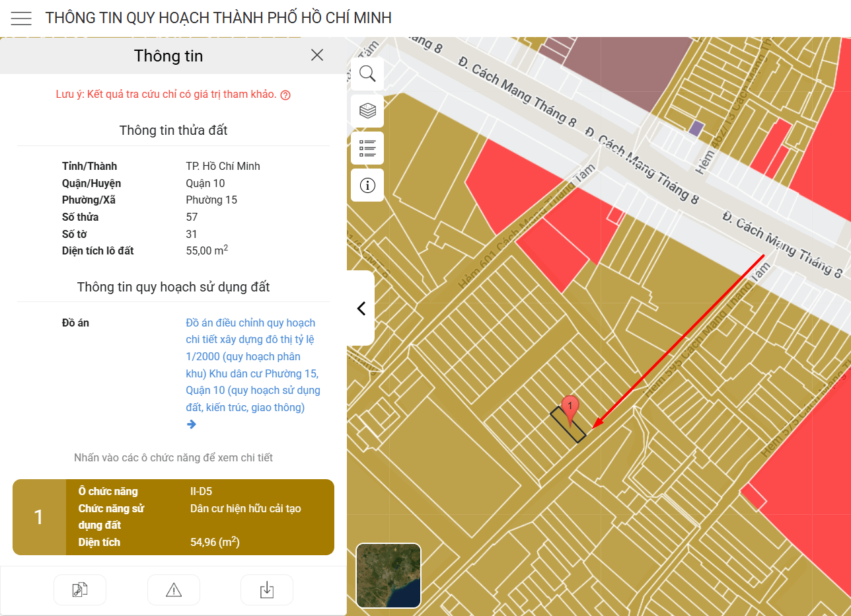Click the Nhấn vào các ô chức năng hint
The image size is (851, 616).
[173, 457]
